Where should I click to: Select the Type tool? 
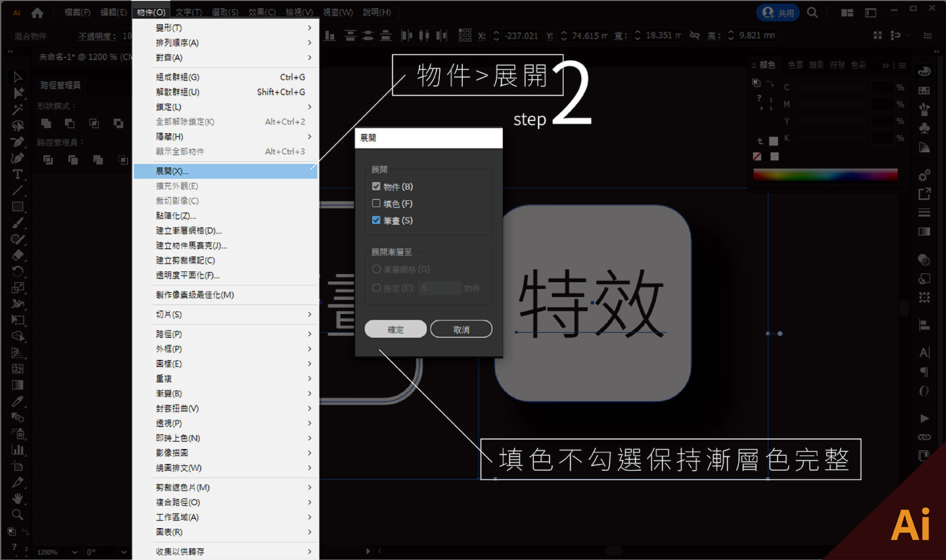pyautogui.click(x=18, y=174)
